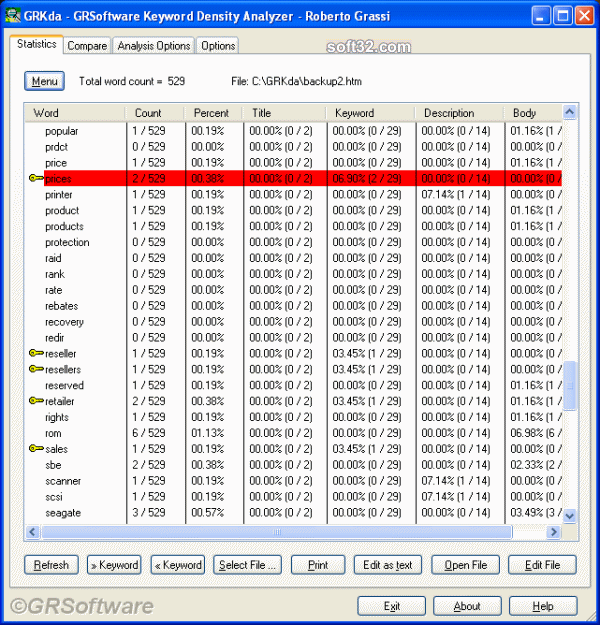Click the Open File button
Viewport: 600px width, 625px height.
[x=466, y=565]
